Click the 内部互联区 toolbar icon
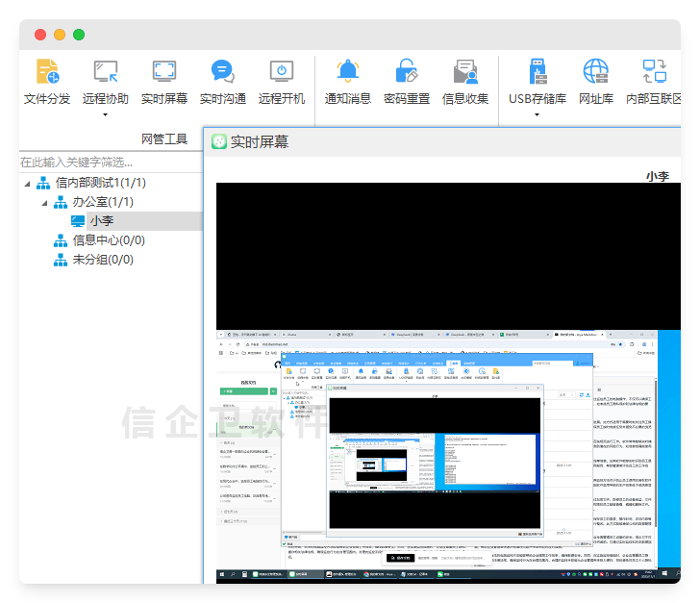 654,72
